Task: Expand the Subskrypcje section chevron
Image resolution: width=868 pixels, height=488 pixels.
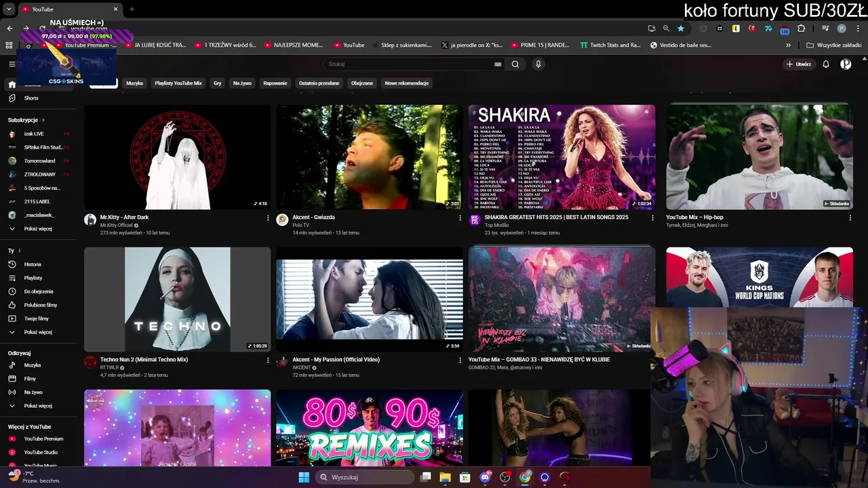Action: pyautogui.click(x=43, y=120)
